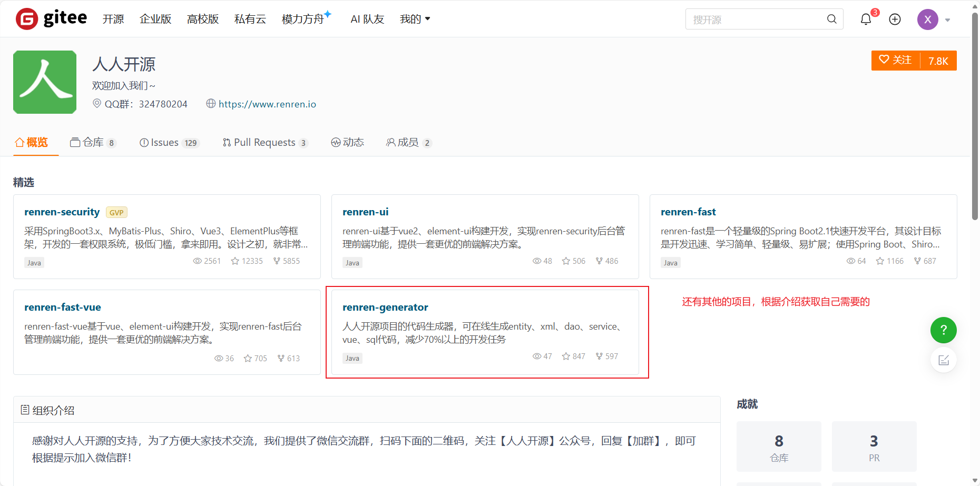The image size is (980, 486).
Task: Open the renren-generator repository link
Action: click(385, 307)
